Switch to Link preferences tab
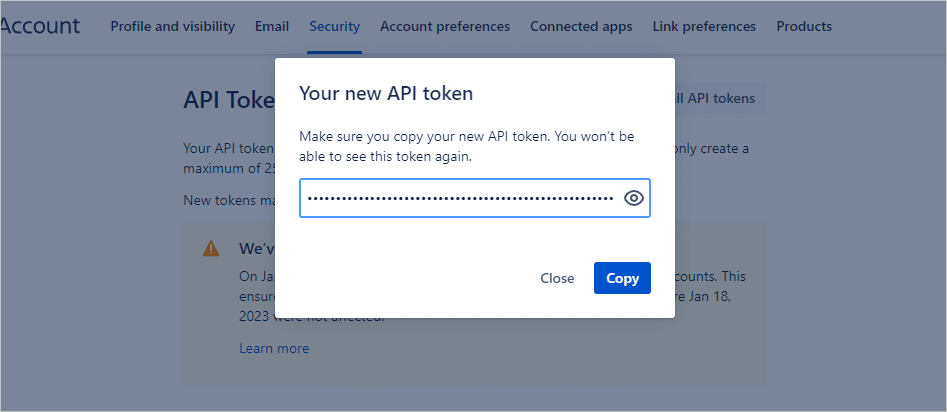The image size is (947, 412). 704,27
